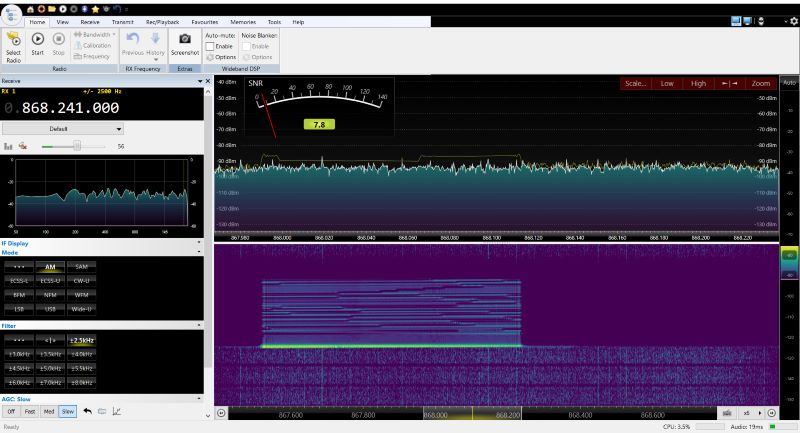Open the Default profile dropdown
The height and width of the screenshot is (433, 800).
62,129
